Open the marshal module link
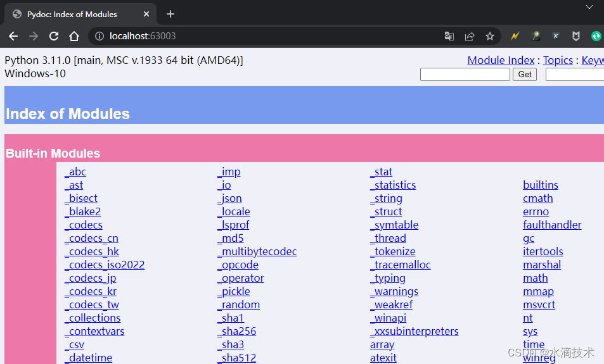 pos(542,265)
